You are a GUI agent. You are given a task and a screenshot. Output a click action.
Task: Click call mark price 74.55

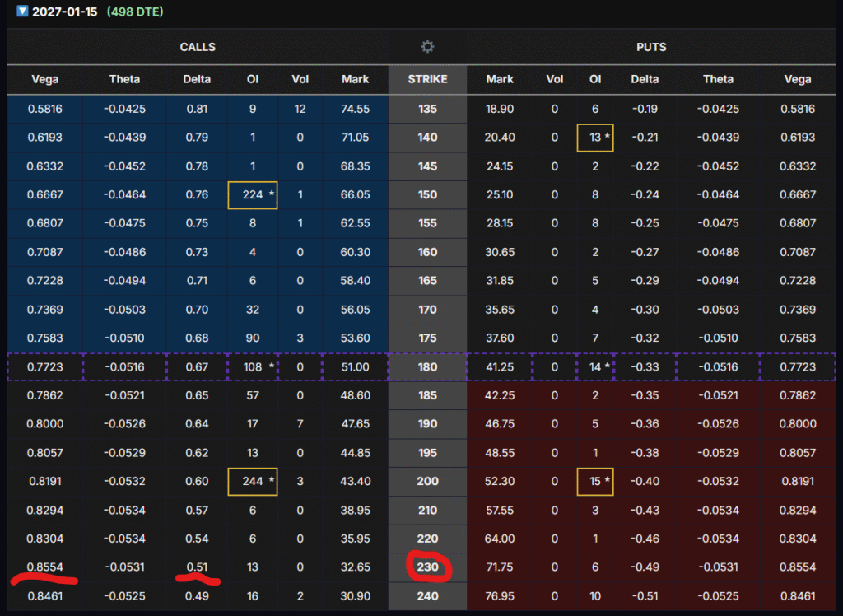tap(355, 108)
